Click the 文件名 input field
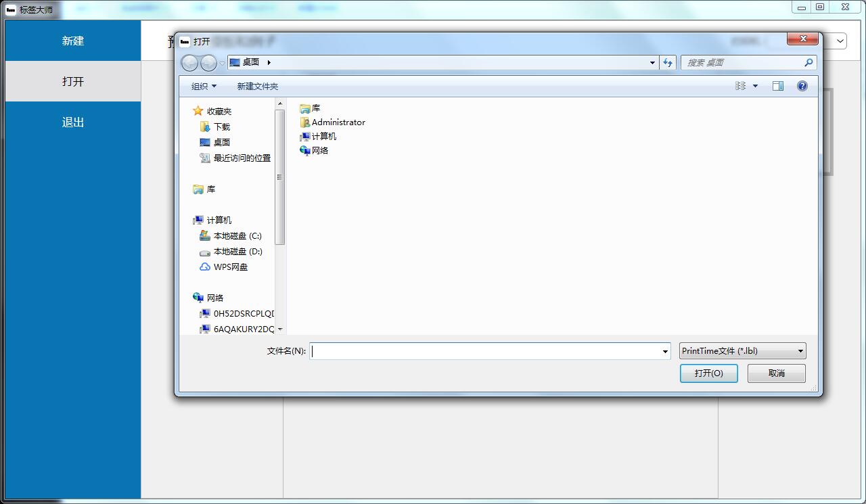Screen dimensions: 866x504 click(486, 351)
